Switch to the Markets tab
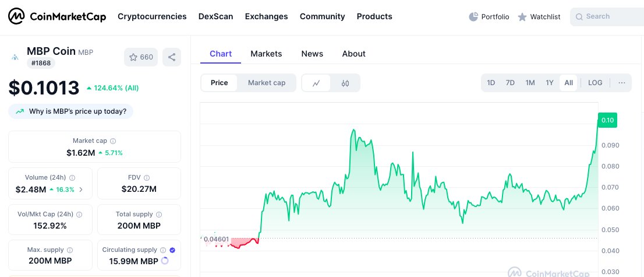This screenshot has width=644, height=277. pos(266,54)
